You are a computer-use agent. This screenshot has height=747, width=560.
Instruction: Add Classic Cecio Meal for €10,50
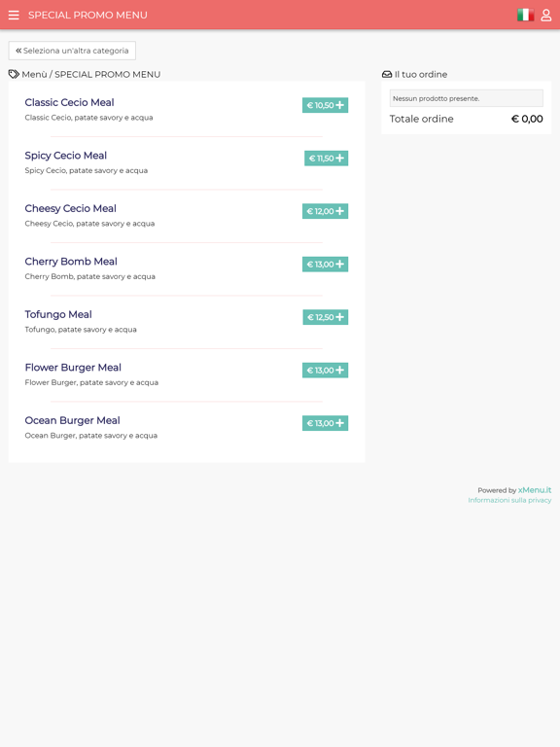pos(326,105)
